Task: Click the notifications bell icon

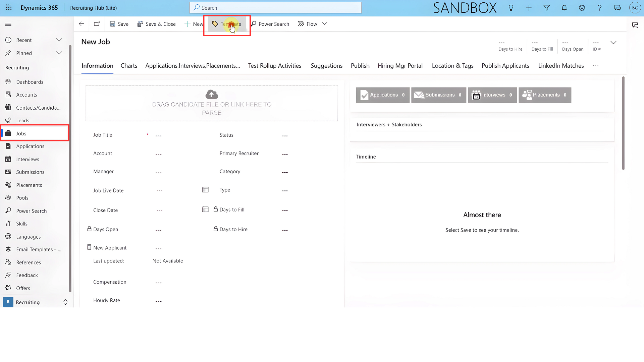Action: pyautogui.click(x=564, y=8)
